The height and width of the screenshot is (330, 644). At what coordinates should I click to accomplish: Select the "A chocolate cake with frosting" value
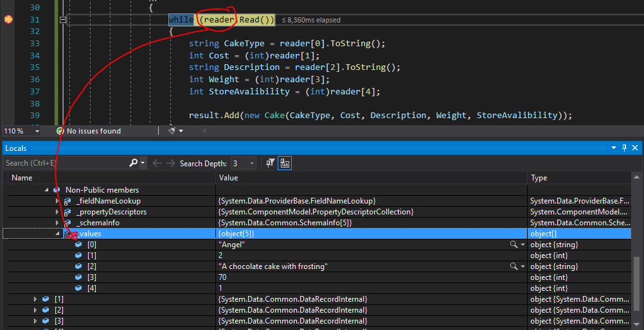tap(273, 266)
